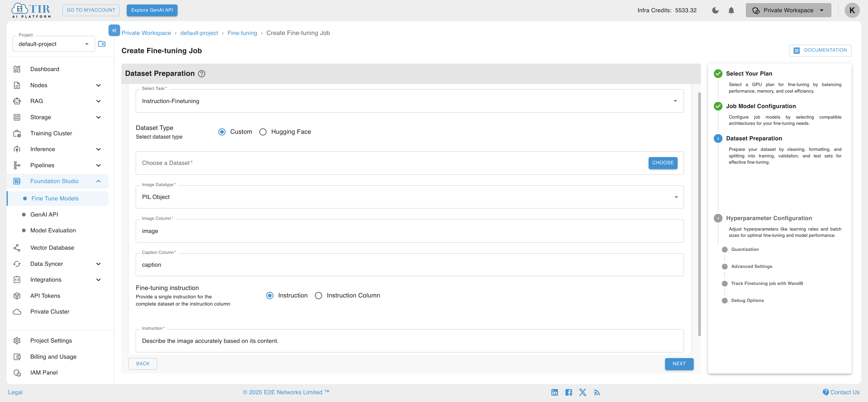Screen dimensions: 868x402
Task: Click the Training Cluster icon
Action: click(17, 133)
